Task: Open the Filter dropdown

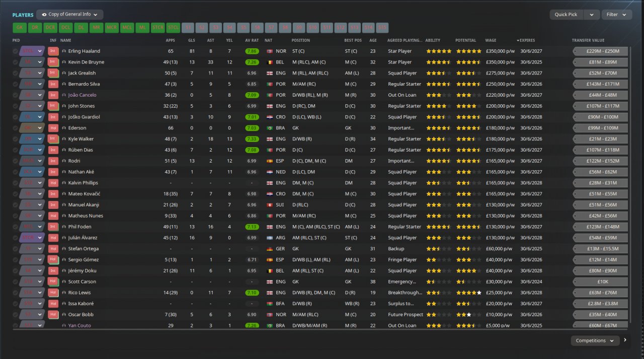Action: [617, 15]
